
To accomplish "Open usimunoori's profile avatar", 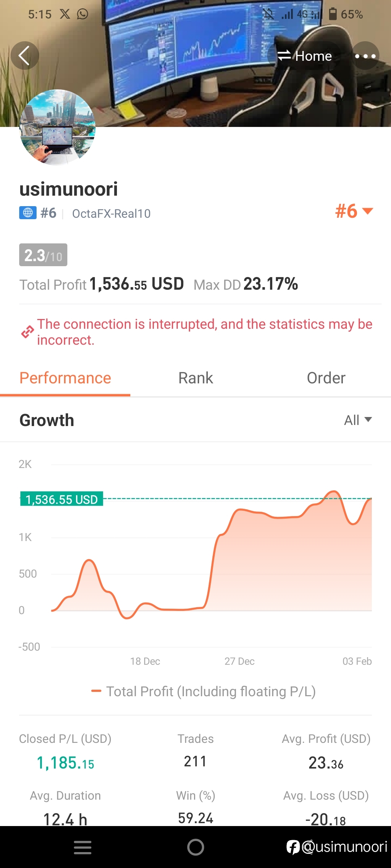I will (58, 127).
